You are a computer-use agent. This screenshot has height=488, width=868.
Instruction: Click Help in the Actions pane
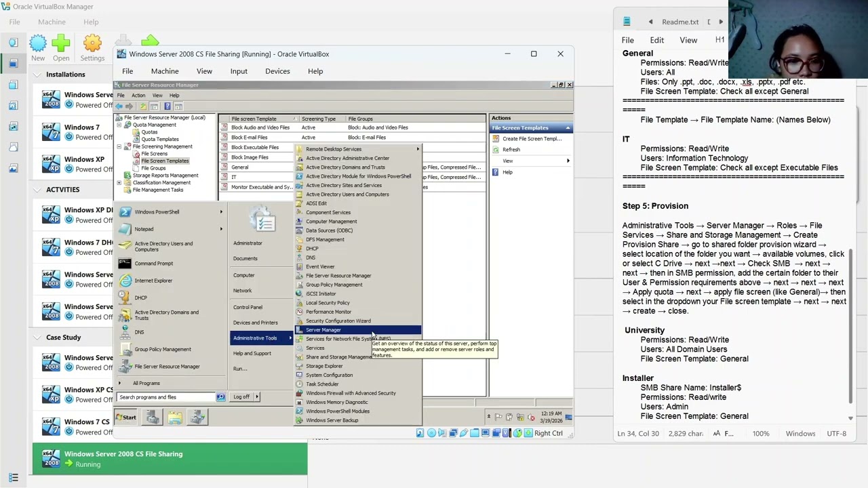point(507,172)
